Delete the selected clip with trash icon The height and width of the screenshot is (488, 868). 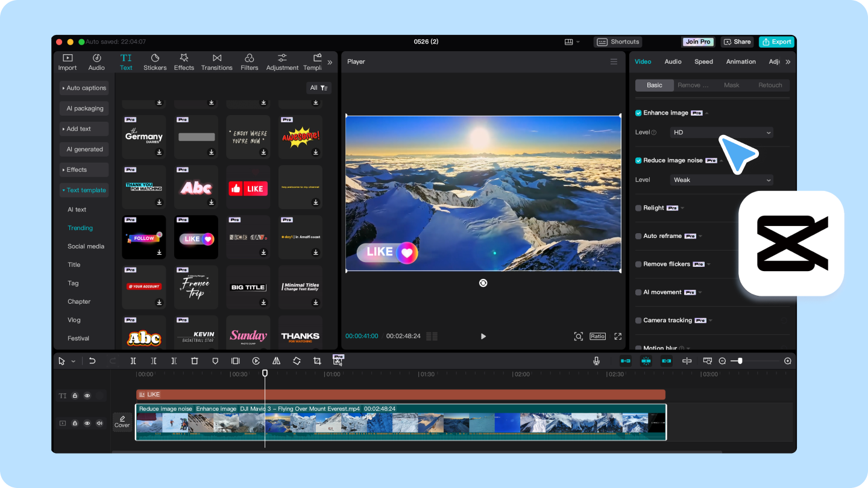point(194,361)
